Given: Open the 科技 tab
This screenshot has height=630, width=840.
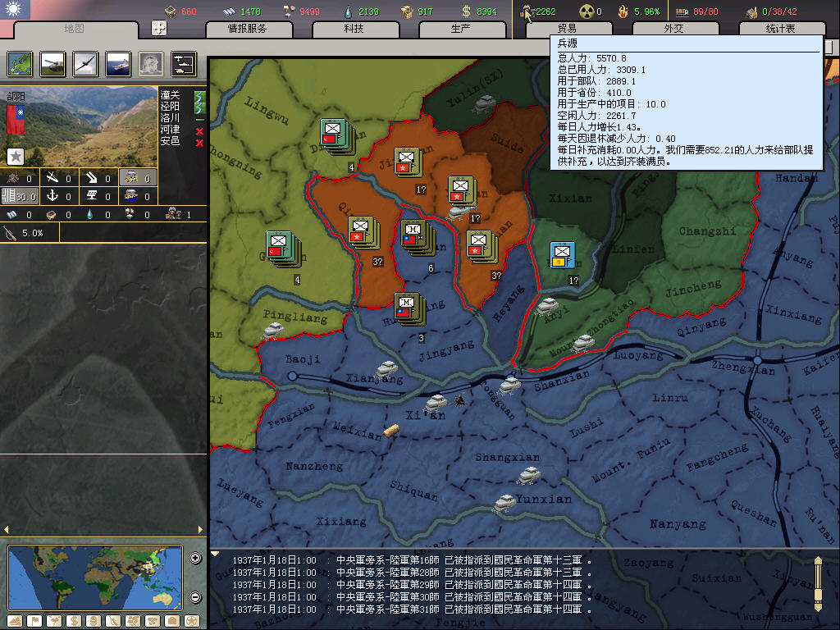Looking at the screenshot, I should tap(354, 29).
